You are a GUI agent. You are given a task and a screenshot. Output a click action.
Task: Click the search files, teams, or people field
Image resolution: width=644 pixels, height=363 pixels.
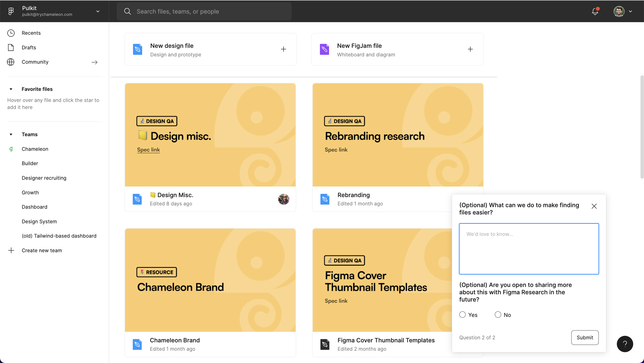click(x=204, y=11)
